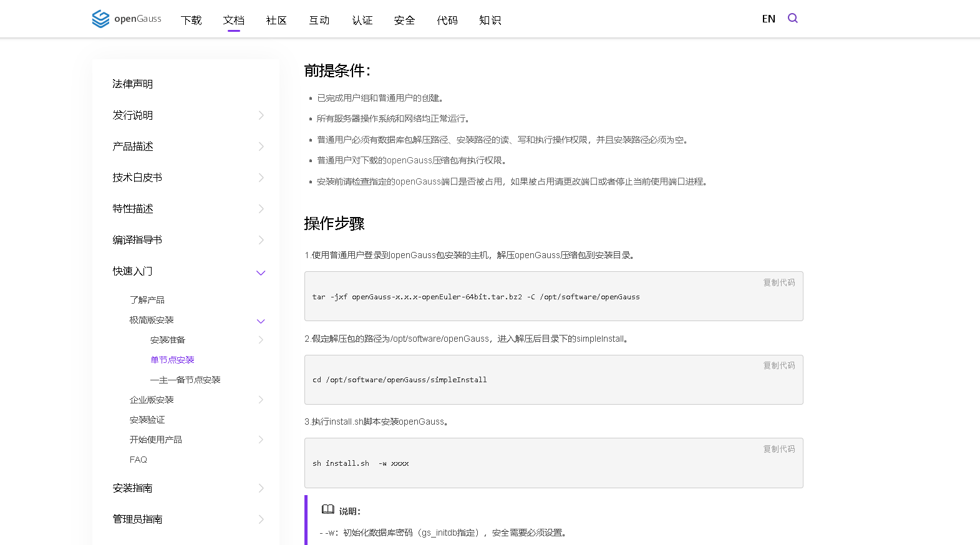Open 安装指南 in the sidebar
This screenshot has height=545, width=980.
tap(133, 488)
